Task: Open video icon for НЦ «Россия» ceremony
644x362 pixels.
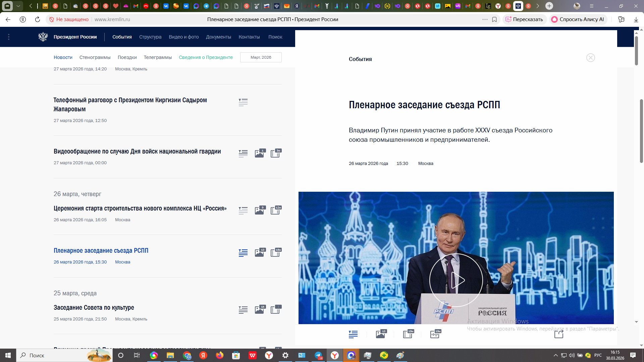Action: (276, 210)
